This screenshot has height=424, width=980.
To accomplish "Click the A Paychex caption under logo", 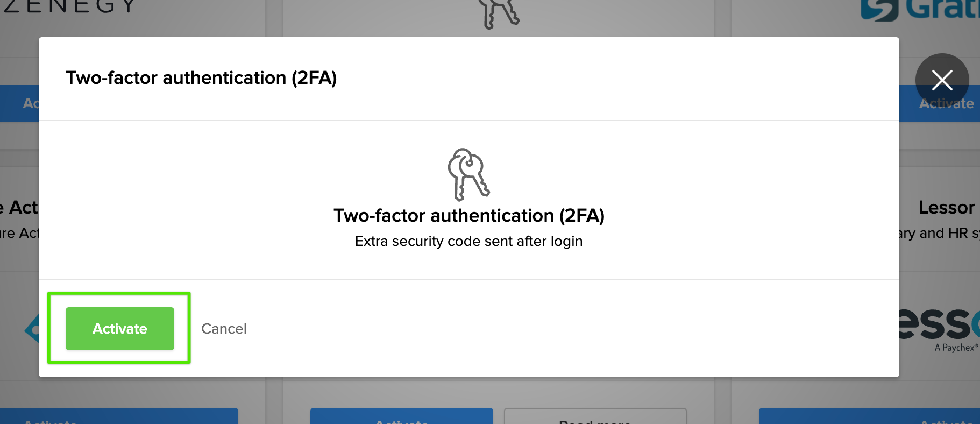I will 956,348.
